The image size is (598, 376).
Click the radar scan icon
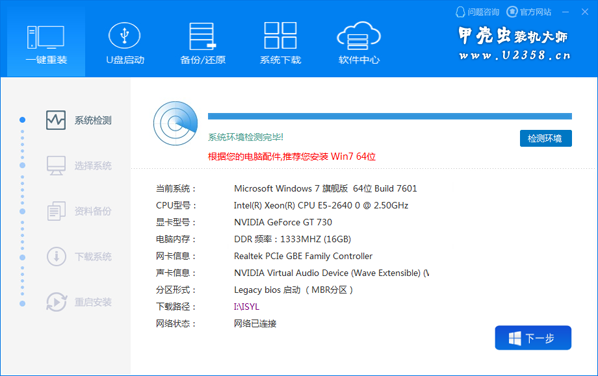(x=175, y=123)
